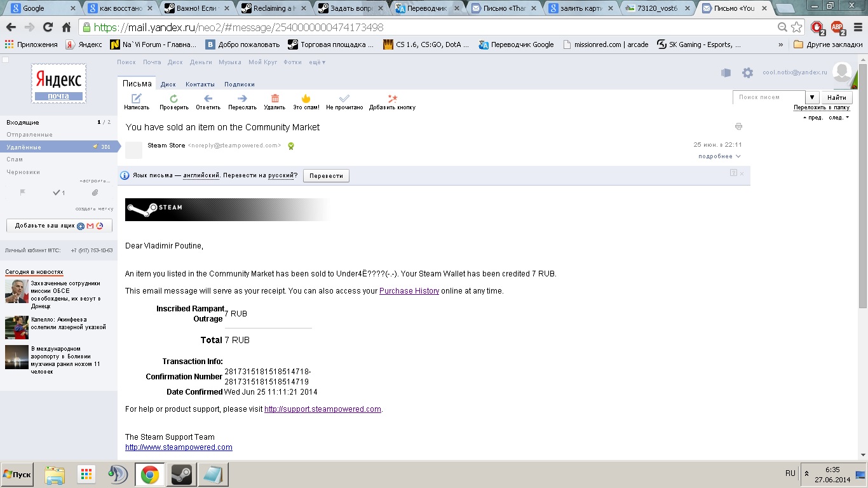Screen dimensions: 868x488
Task: Open Adblock Plus extension icon
Action: point(838,27)
